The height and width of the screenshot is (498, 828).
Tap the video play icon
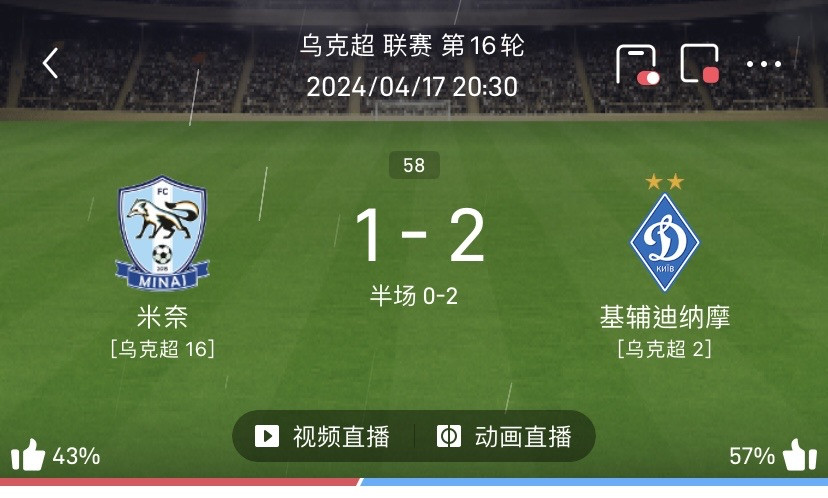267,437
